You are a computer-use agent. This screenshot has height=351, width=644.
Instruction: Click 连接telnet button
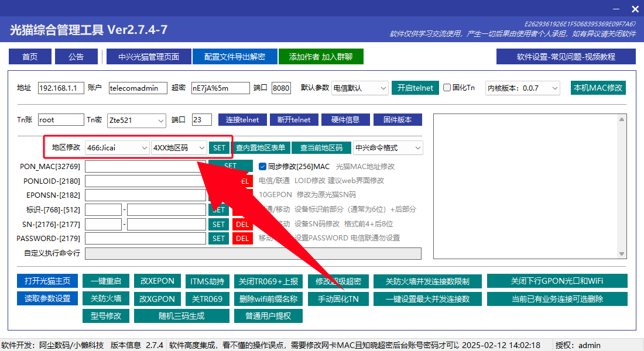(242, 120)
